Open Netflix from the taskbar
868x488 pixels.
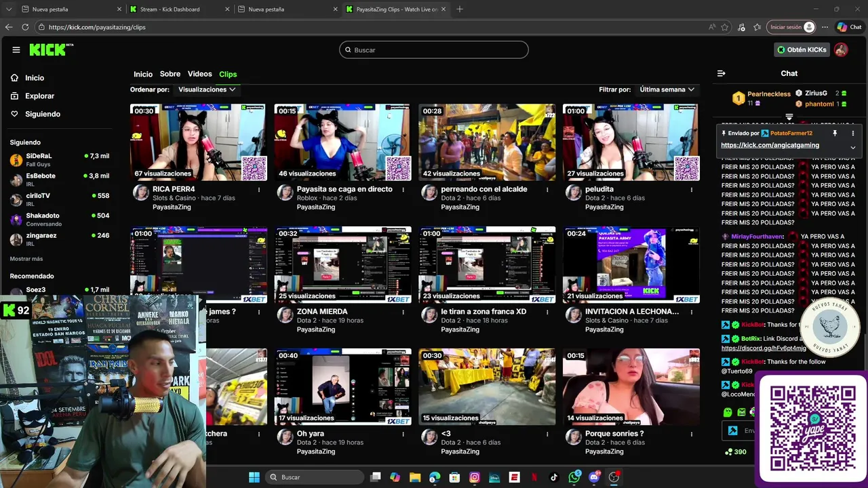(534, 477)
